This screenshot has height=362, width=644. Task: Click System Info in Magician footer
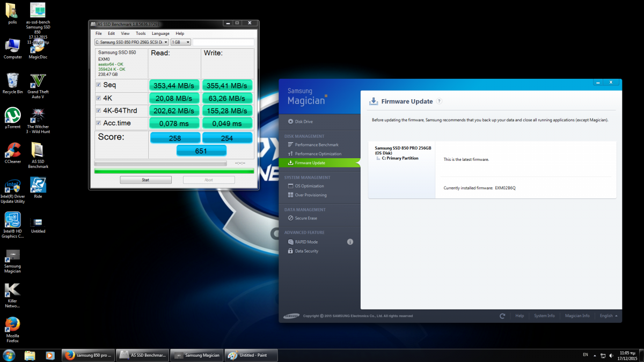[544, 316]
